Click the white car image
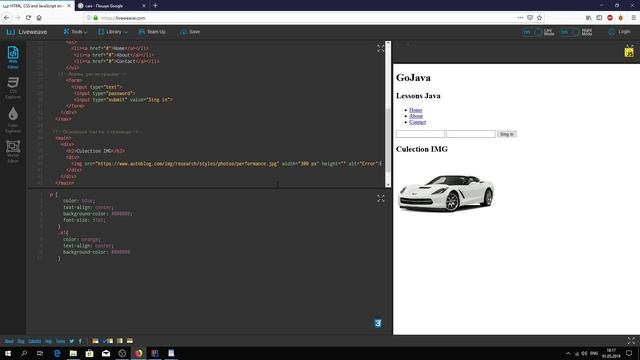The image size is (640, 360). [446, 192]
